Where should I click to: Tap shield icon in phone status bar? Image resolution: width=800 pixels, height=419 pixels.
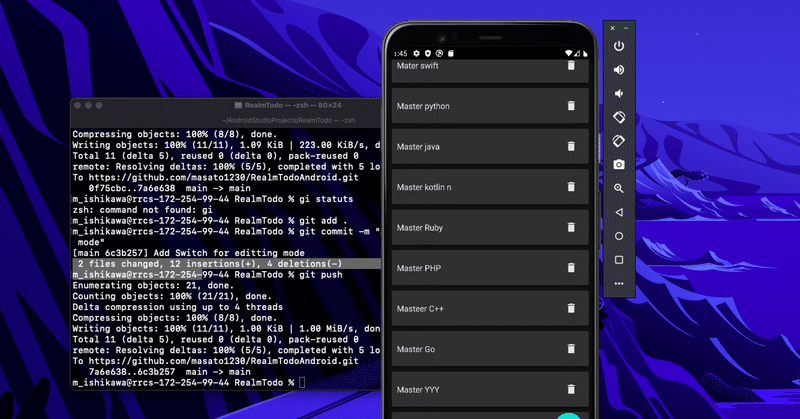428,53
